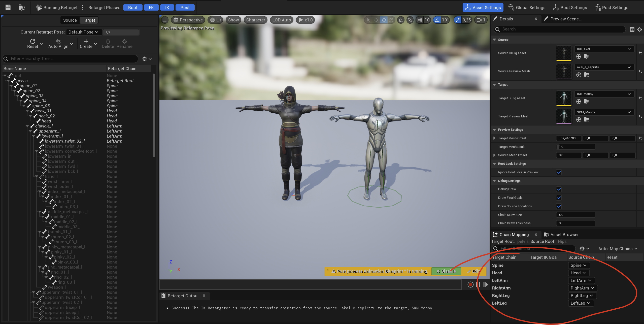The image size is (644, 325).
Task: Uncheck Ignore Root Lock in Preview
Action: coord(559,172)
